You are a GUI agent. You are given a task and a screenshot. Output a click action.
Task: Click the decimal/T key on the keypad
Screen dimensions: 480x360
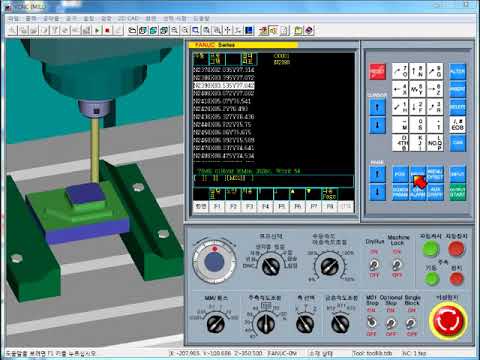click(435, 125)
